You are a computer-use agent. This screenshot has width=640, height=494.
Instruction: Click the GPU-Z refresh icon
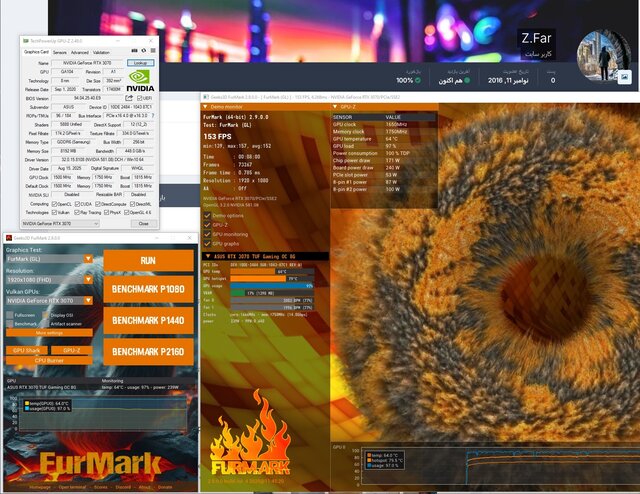point(146,52)
